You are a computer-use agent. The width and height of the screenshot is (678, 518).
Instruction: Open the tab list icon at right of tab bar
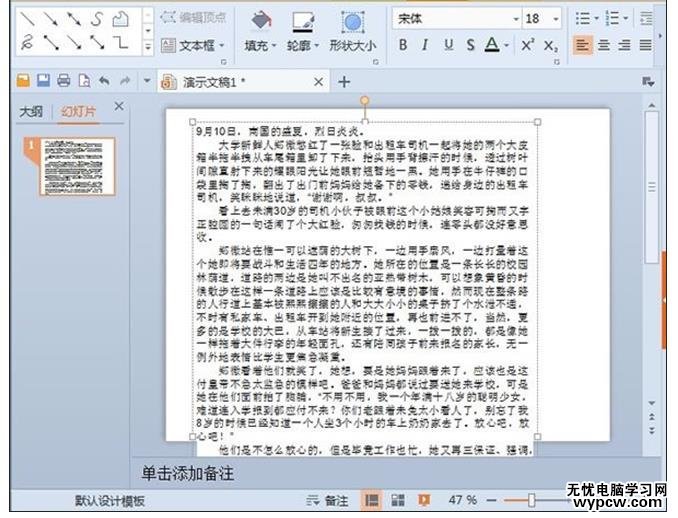[x=648, y=82]
